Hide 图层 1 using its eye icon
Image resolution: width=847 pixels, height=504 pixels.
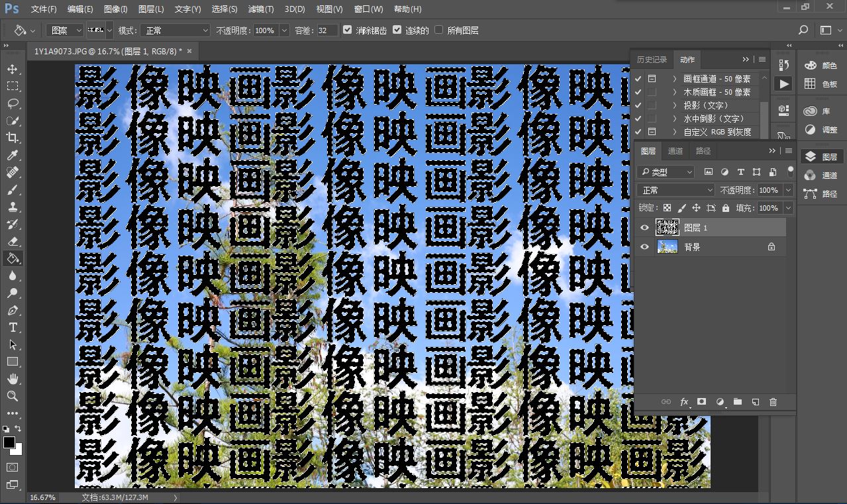coord(645,228)
